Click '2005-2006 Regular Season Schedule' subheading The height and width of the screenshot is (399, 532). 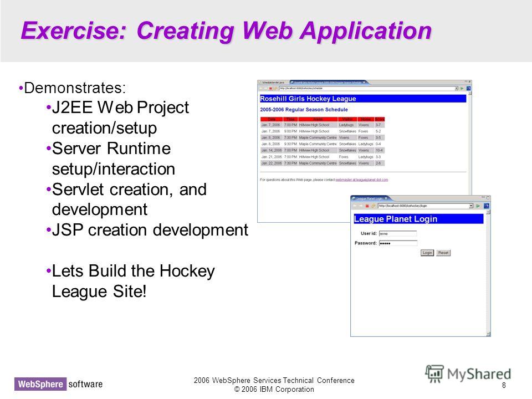click(x=304, y=110)
